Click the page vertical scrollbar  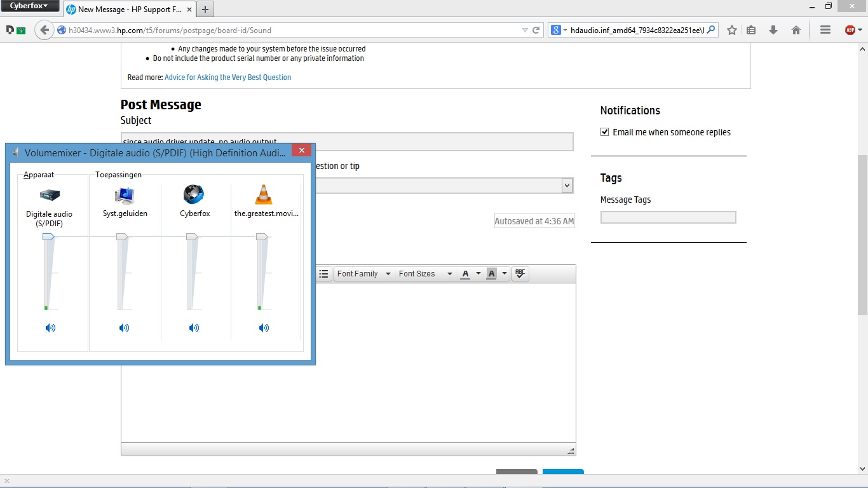coord(862,235)
